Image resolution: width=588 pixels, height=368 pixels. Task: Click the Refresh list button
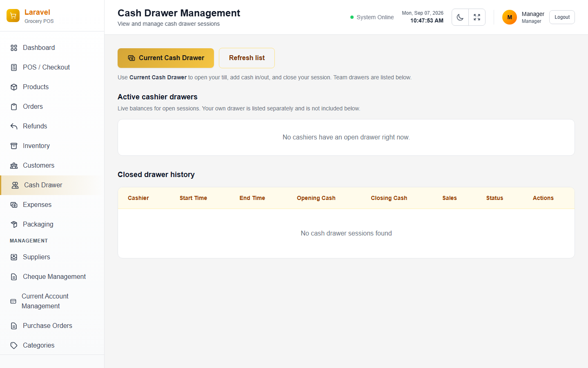point(247,58)
